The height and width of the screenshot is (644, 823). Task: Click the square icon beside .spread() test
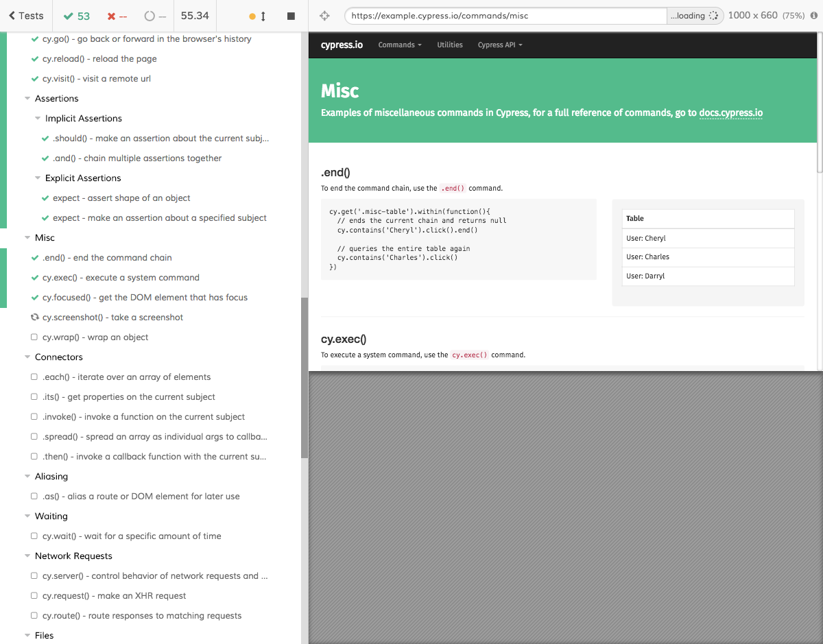coord(34,437)
